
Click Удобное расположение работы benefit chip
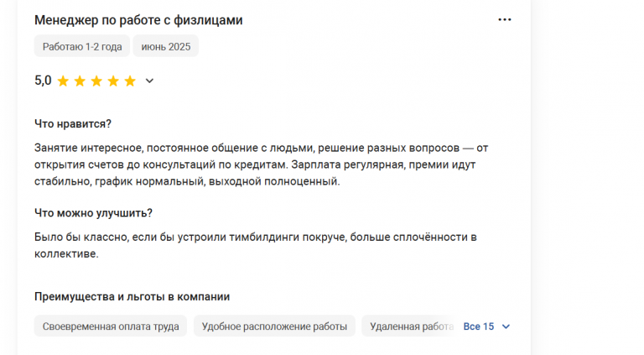274,326
